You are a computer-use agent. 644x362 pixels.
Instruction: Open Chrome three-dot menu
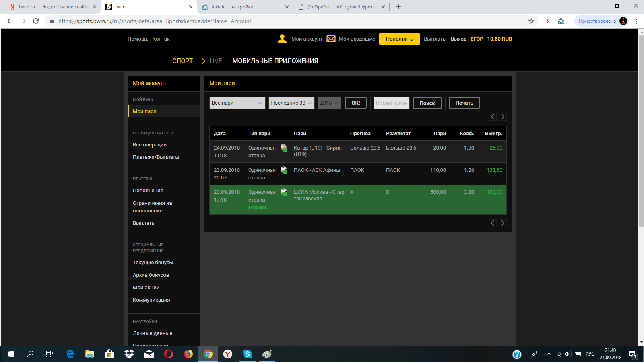click(x=636, y=21)
